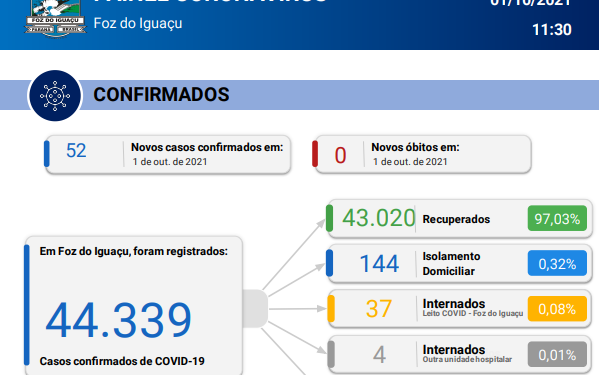The image size is (599, 375).
Task: Select 'Internados Leito COVID - Foz do Iguaçu' label
Action: [473, 308]
